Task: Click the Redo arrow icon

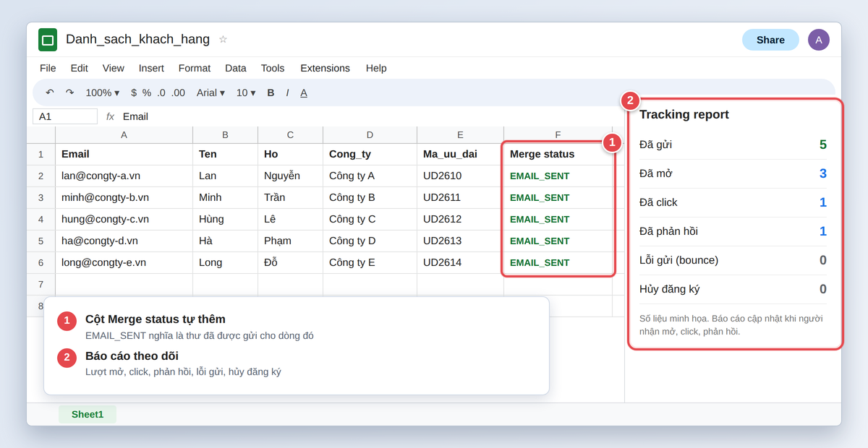Action: 70,92
